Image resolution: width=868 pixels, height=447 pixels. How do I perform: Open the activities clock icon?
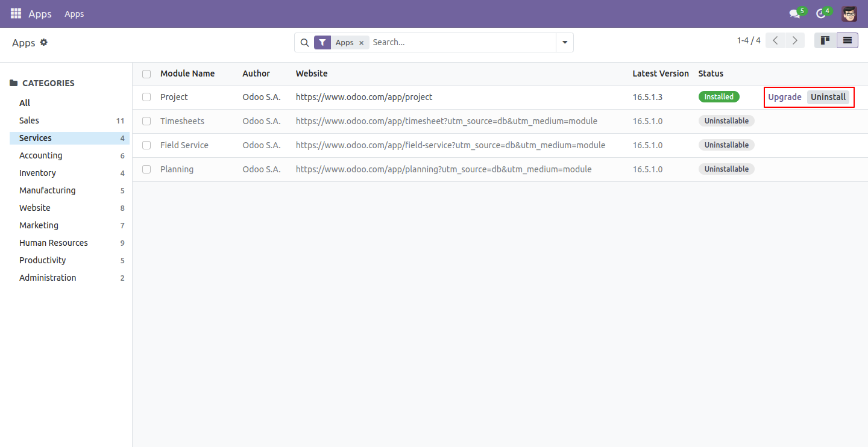(820, 14)
